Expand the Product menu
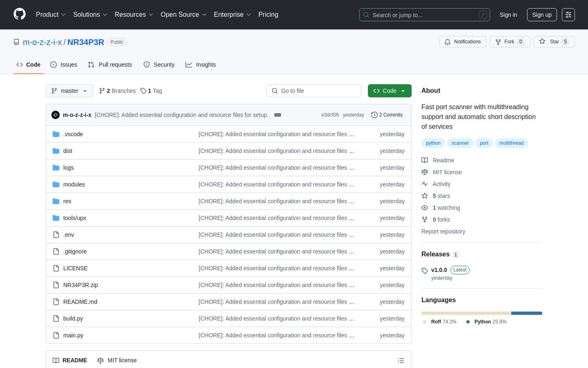This screenshot has height=368, width=588. (x=51, y=15)
